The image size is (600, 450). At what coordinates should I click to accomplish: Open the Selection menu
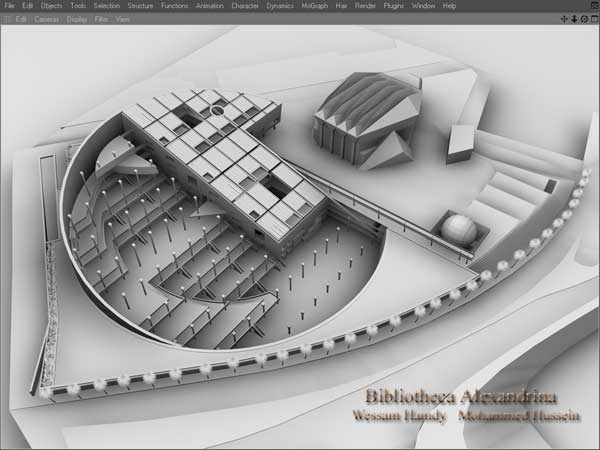(x=107, y=6)
